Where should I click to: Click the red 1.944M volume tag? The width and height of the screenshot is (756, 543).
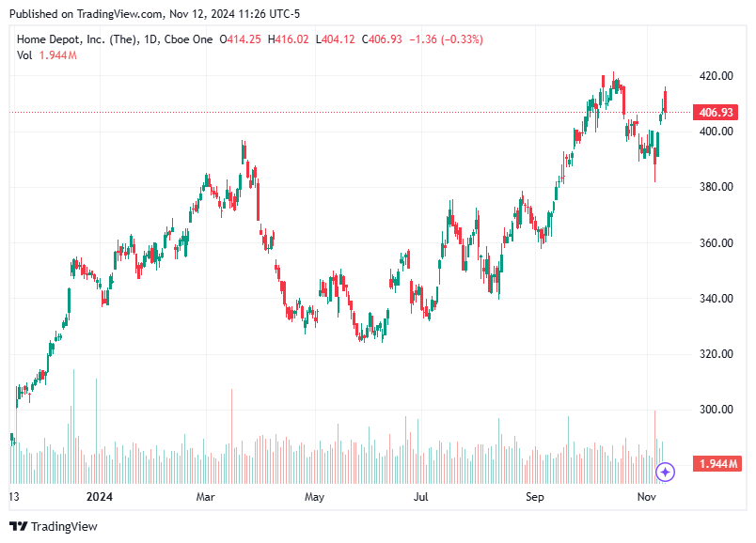click(716, 461)
